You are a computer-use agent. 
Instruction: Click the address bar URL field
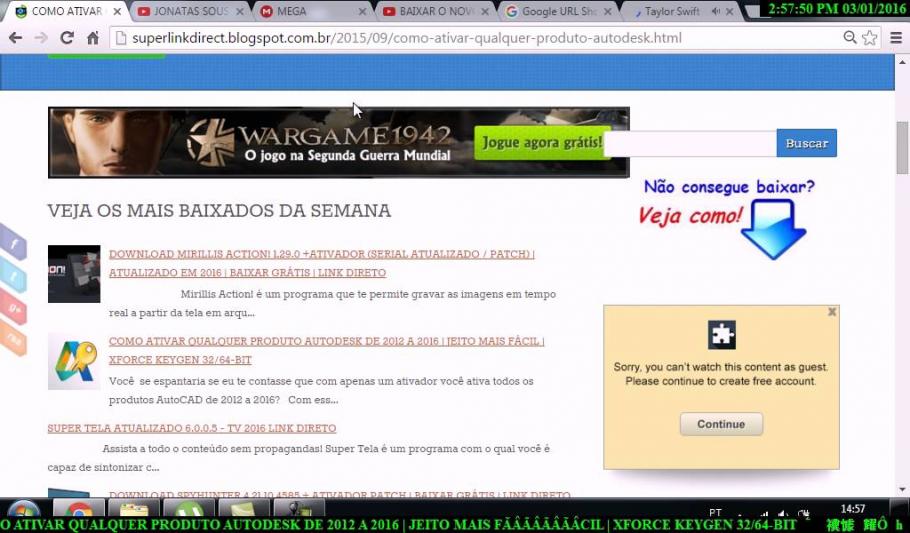coord(476,38)
